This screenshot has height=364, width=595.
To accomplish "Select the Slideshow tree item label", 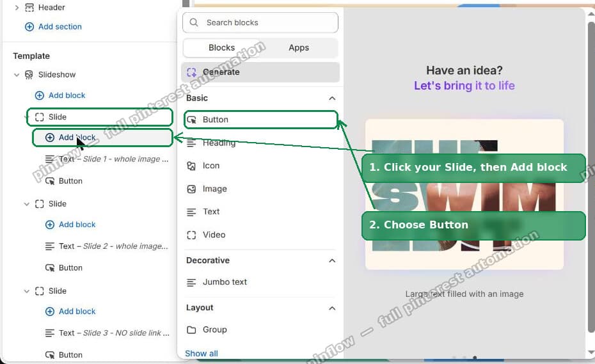I will pyautogui.click(x=57, y=74).
